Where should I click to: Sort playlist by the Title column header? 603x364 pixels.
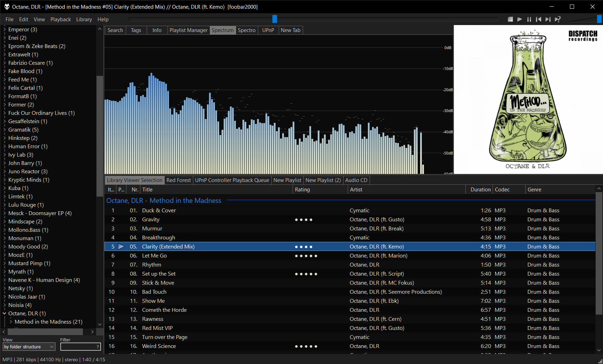click(216, 190)
